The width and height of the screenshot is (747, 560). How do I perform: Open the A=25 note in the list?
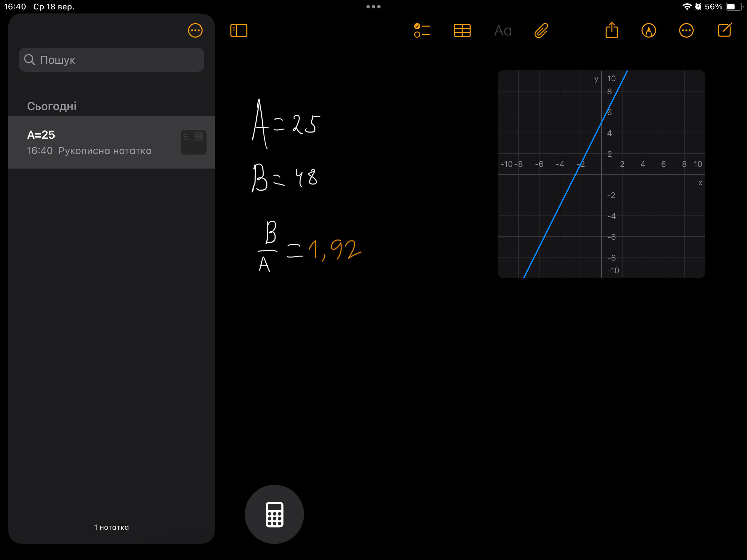[112, 142]
